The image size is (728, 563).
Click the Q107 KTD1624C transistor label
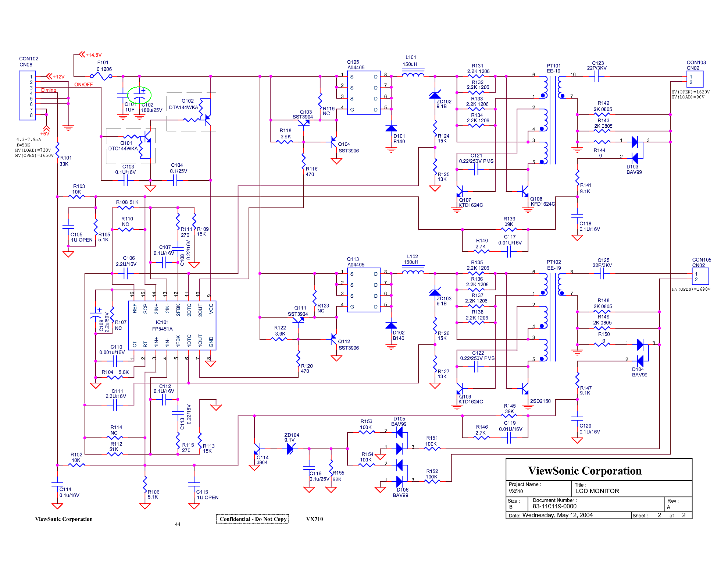pyautogui.click(x=471, y=202)
